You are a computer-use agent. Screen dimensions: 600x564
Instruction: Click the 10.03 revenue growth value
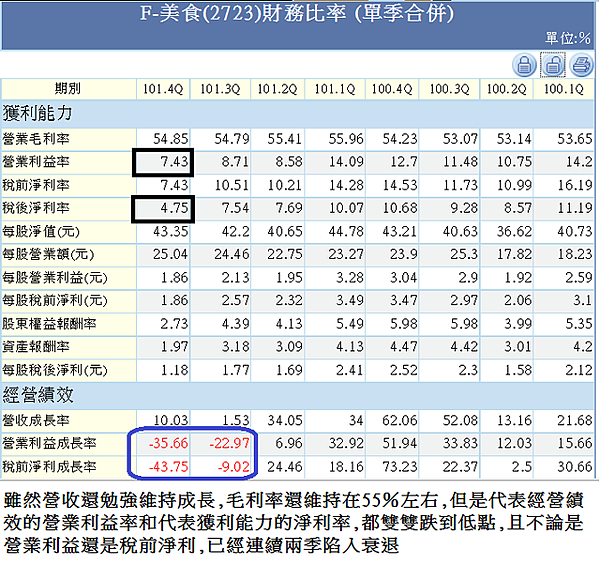click(171, 421)
